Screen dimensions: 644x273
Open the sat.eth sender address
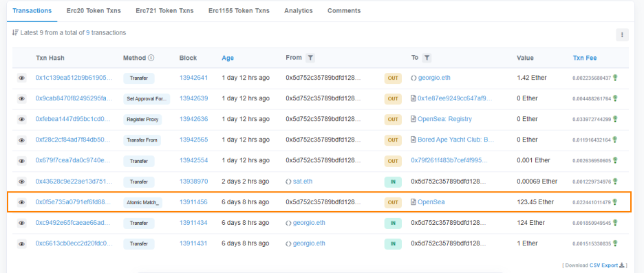click(303, 181)
